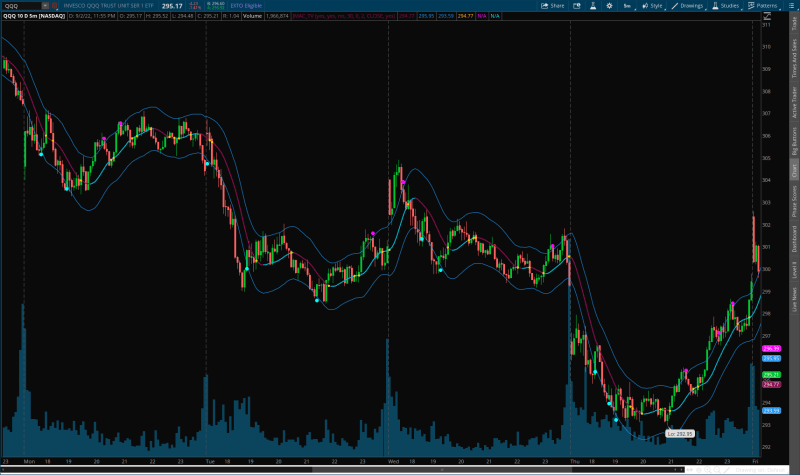Click the last price 295.17
Image resolution: width=800 pixels, height=475 pixels.
(x=172, y=6)
